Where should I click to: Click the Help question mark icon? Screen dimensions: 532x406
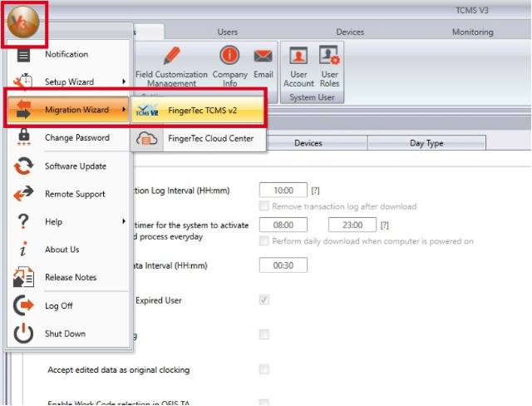click(23, 221)
